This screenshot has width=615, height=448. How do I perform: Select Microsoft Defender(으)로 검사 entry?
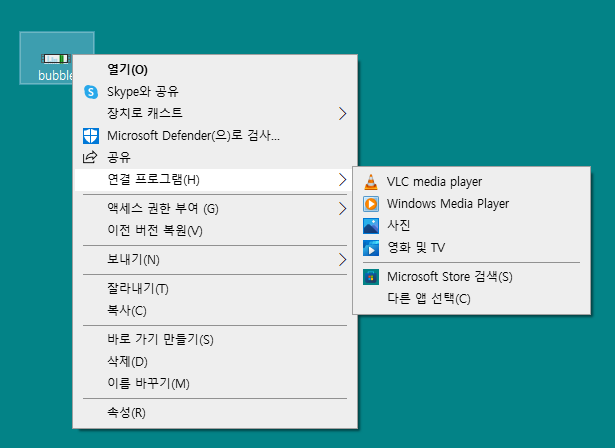point(215,136)
